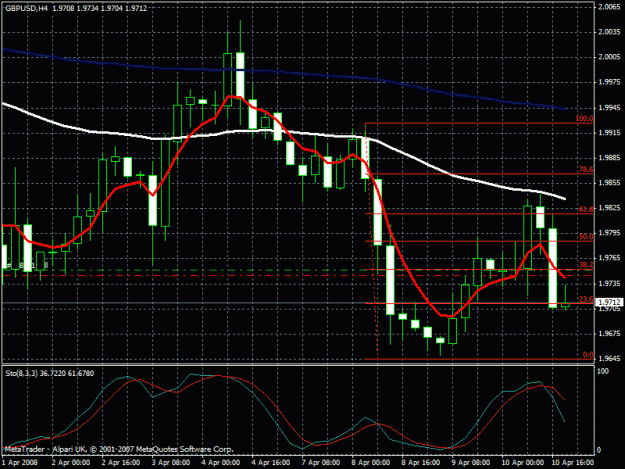625x469 pixels.
Task: Select the 23.6 Fibonacci level label
Action: pos(586,299)
